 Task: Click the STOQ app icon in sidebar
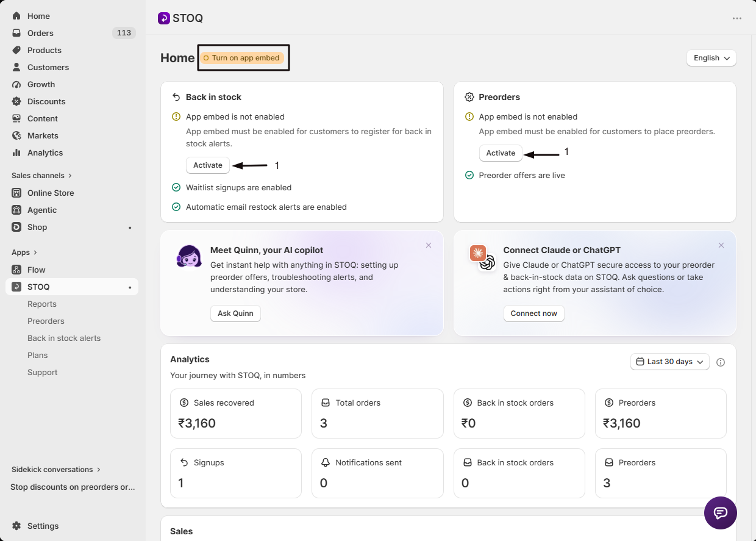pos(16,287)
